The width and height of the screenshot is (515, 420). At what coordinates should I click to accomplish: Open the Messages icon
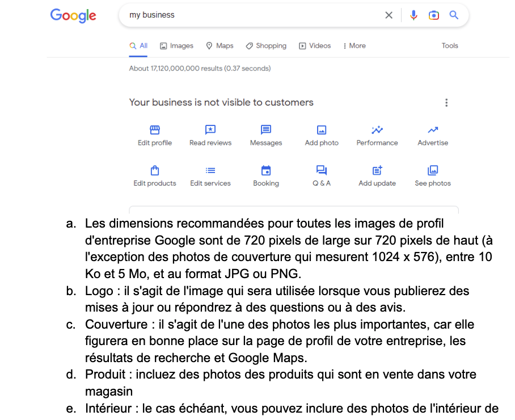265,130
